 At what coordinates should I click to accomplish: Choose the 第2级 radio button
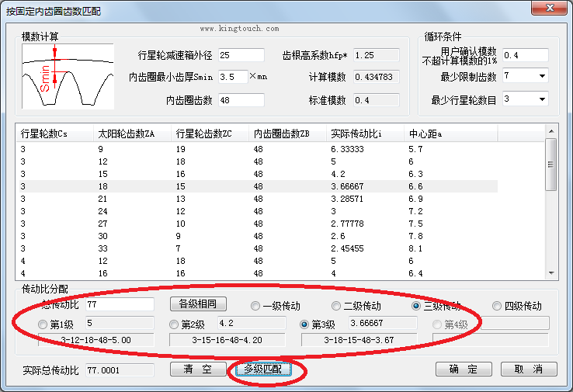click(174, 324)
